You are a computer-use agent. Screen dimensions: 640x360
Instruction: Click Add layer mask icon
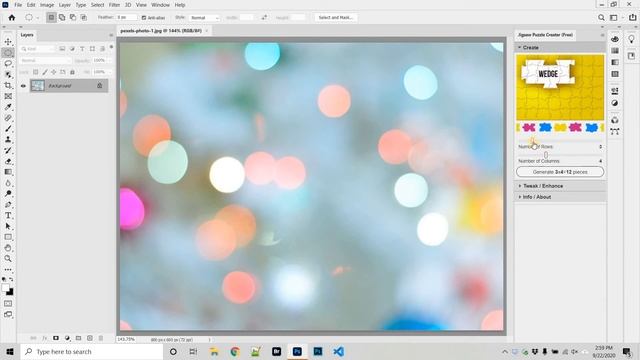pyautogui.click(x=56, y=338)
